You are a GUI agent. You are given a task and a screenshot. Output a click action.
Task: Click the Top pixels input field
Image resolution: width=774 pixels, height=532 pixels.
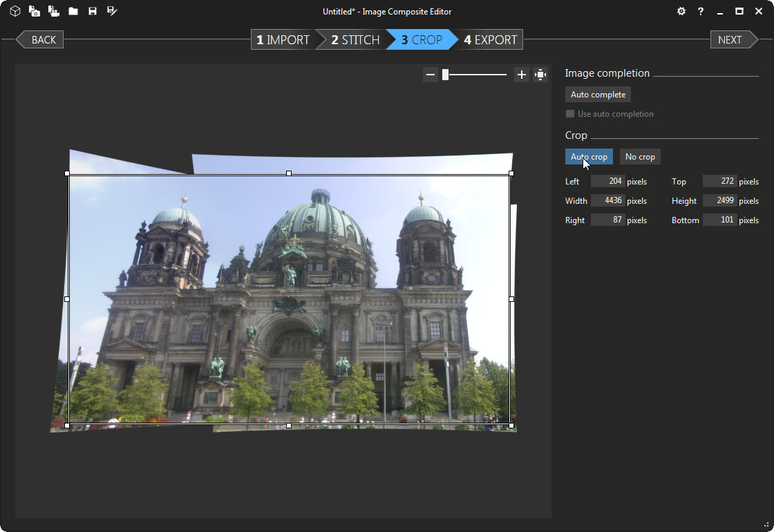(719, 181)
